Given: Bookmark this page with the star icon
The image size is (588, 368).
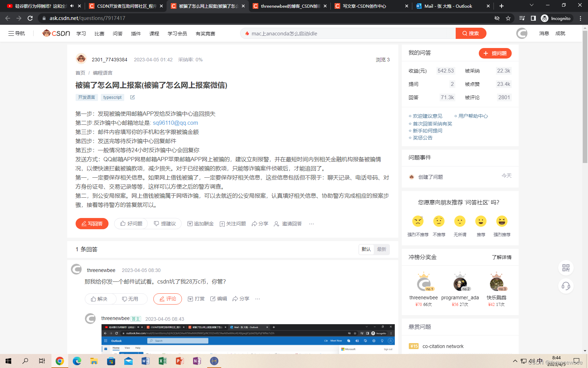Looking at the screenshot, I should point(508,18).
